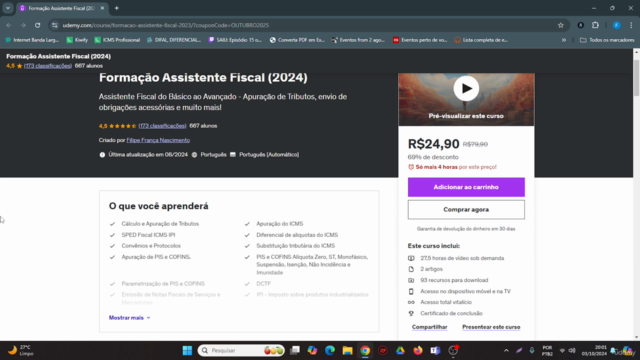This screenshot has height=360, width=640.
Task: Click Compartilhar link
Action: pyautogui.click(x=429, y=327)
